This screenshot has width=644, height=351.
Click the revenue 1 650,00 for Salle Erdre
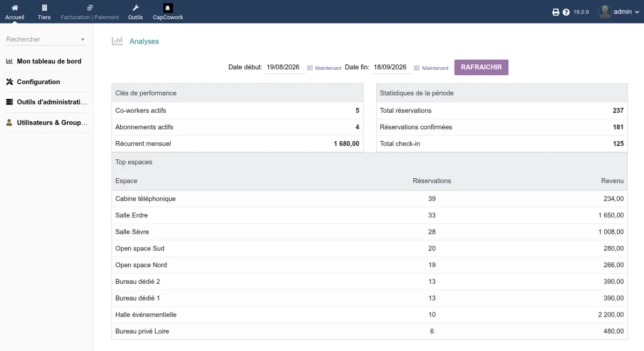pos(611,215)
